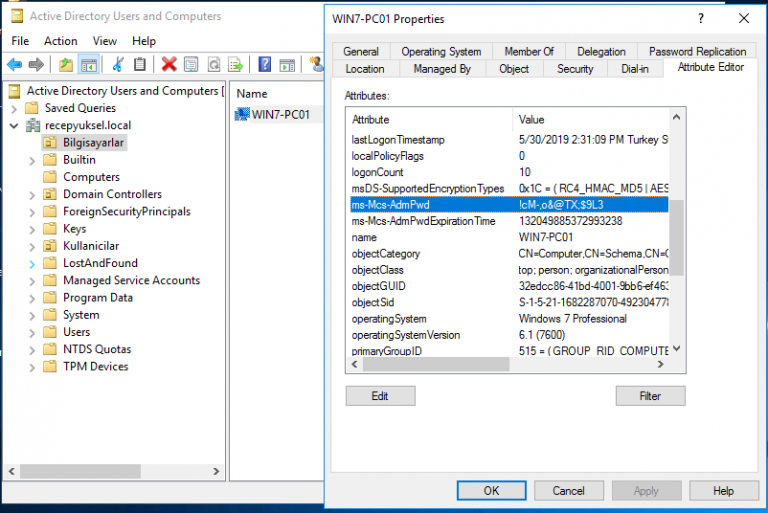Click OK in Properties dialog

491,490
